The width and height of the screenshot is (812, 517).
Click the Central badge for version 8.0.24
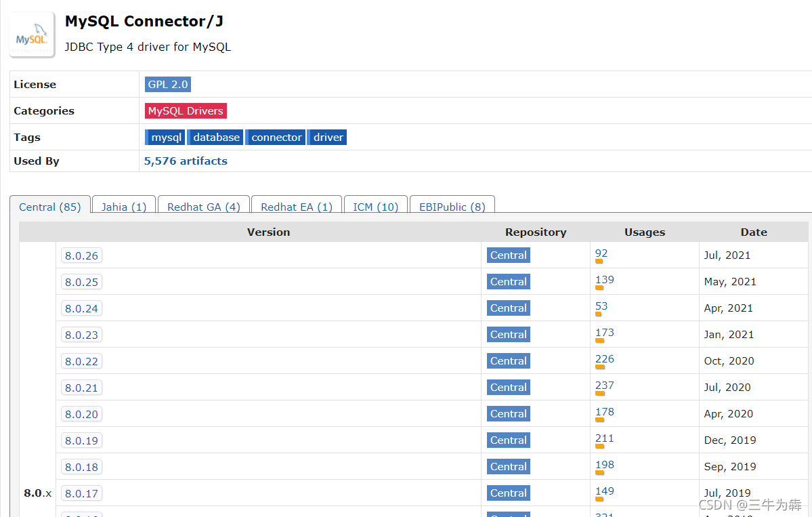tap(509, 308)
